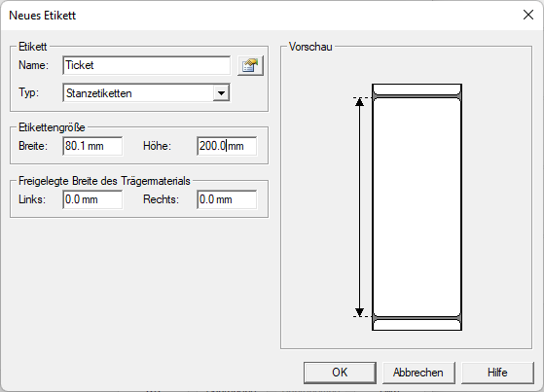Image resolution: width=544 pixels, height=392 pixels.
Task: Click into the Breite width field
Action: 92,146
